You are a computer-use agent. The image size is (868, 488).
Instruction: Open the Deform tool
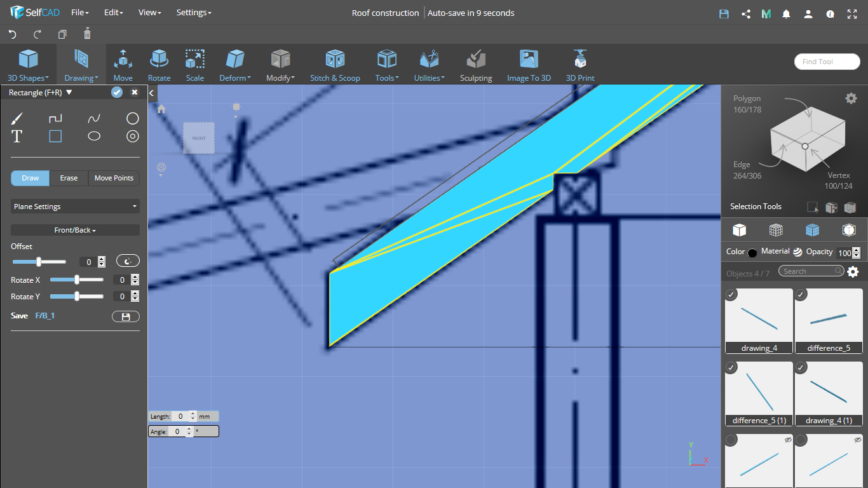[235, 65]
